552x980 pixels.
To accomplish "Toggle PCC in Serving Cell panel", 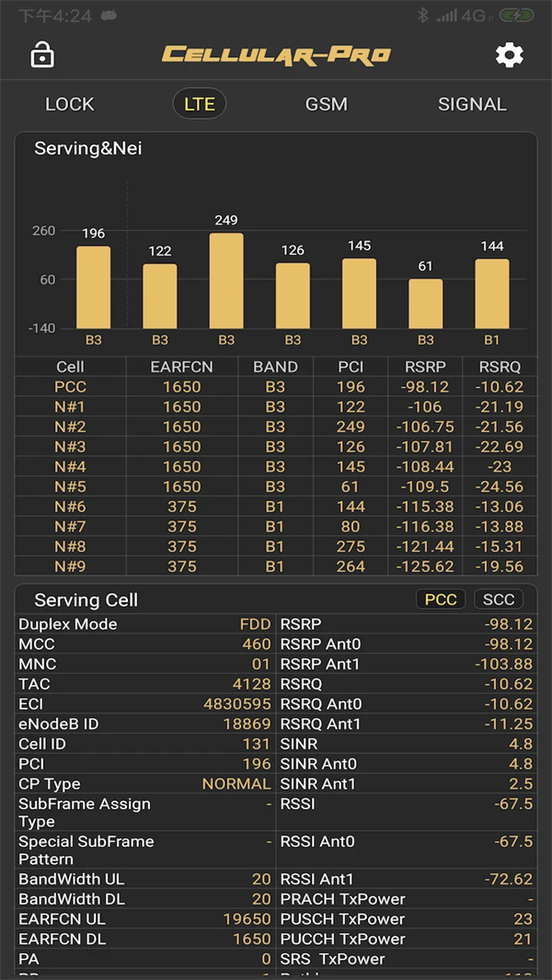I will click(x=441, y=599).
